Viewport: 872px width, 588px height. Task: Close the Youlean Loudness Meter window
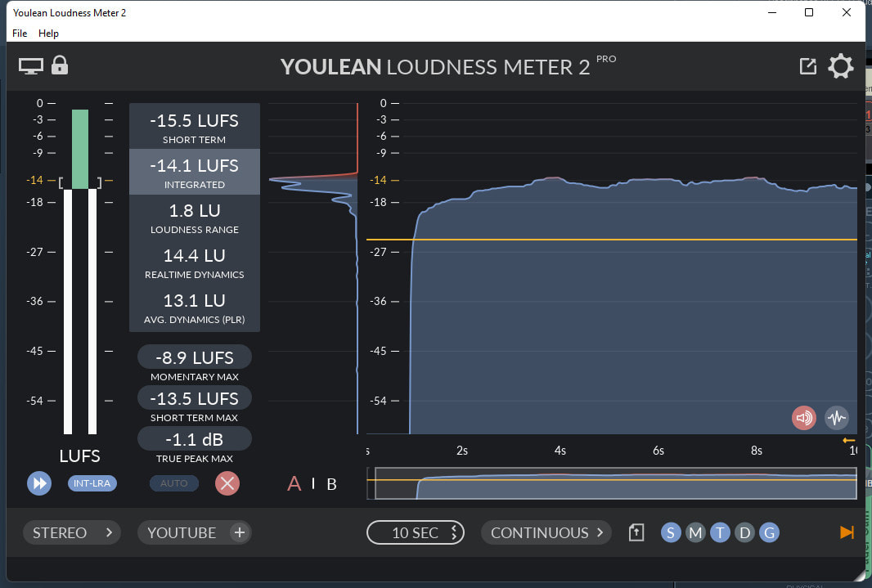(x=847, y=12)
